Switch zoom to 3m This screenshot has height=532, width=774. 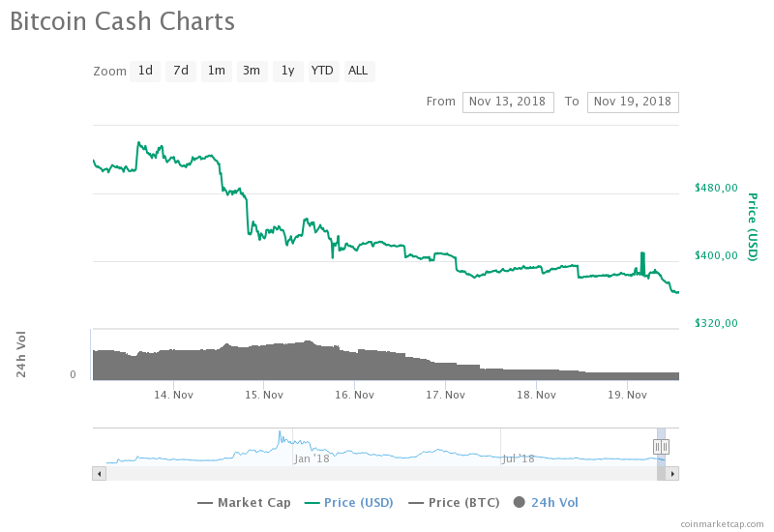(x=252, y=71)
